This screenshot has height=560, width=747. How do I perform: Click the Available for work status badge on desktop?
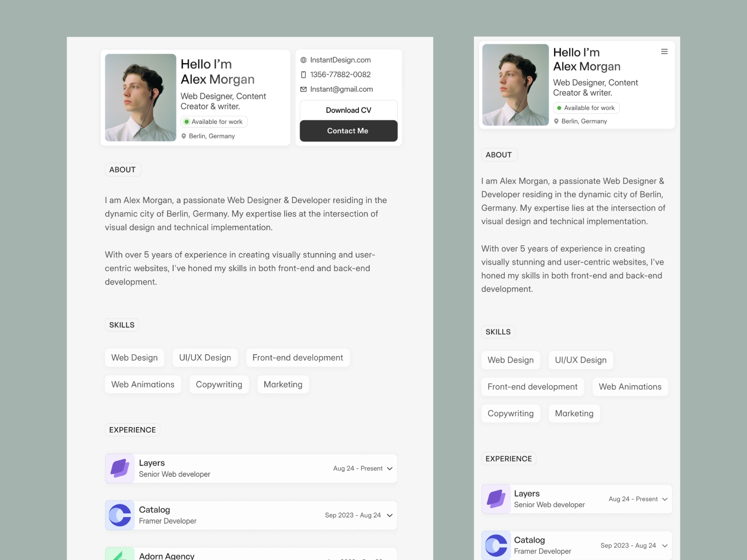[x=214, y=122]
